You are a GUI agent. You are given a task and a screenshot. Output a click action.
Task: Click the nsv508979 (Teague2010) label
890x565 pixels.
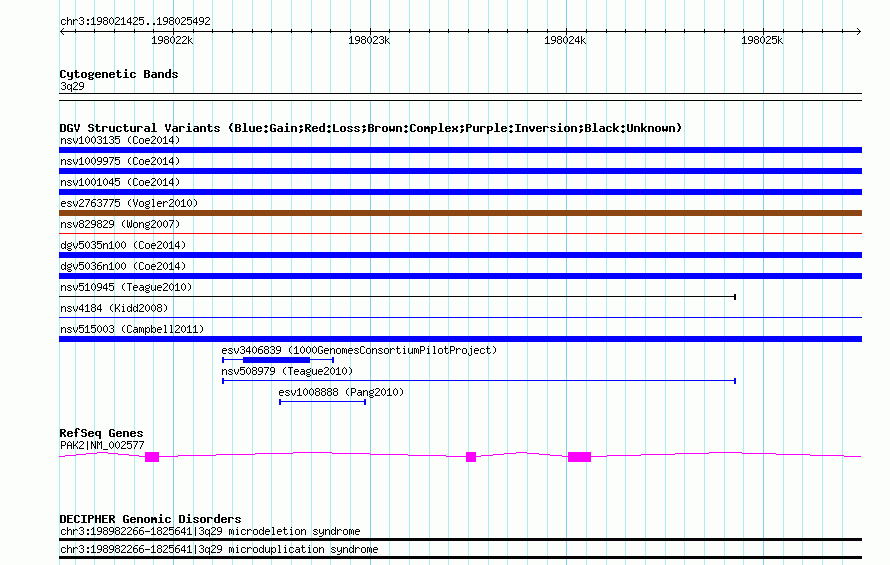[287, 371]
